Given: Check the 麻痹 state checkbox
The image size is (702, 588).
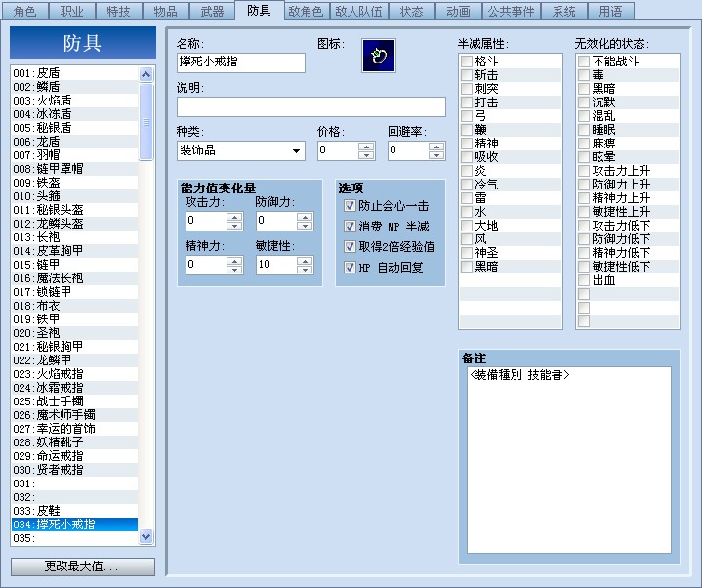Looking at the screenshot, I should tap(583, 144).
